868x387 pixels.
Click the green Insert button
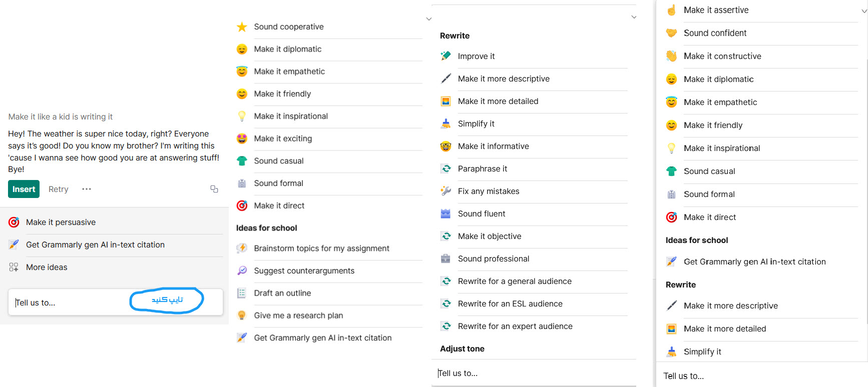24,189
